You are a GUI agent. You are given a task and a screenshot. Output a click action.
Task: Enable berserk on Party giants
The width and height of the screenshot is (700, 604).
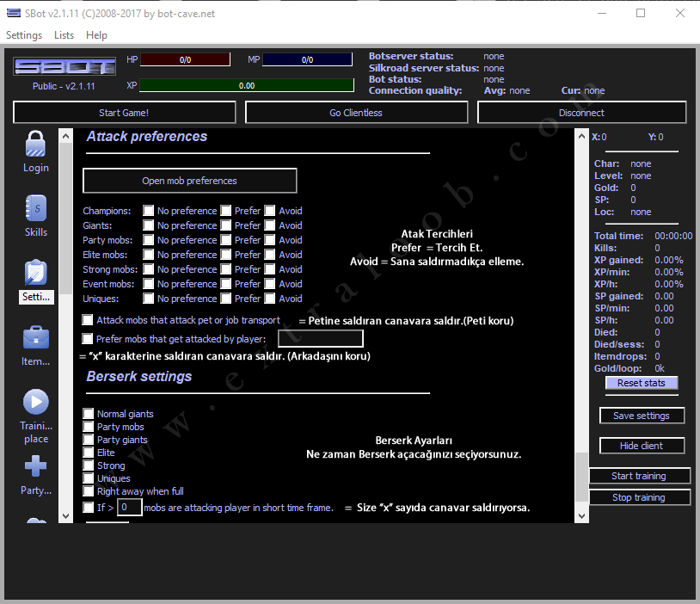point(89,440)
